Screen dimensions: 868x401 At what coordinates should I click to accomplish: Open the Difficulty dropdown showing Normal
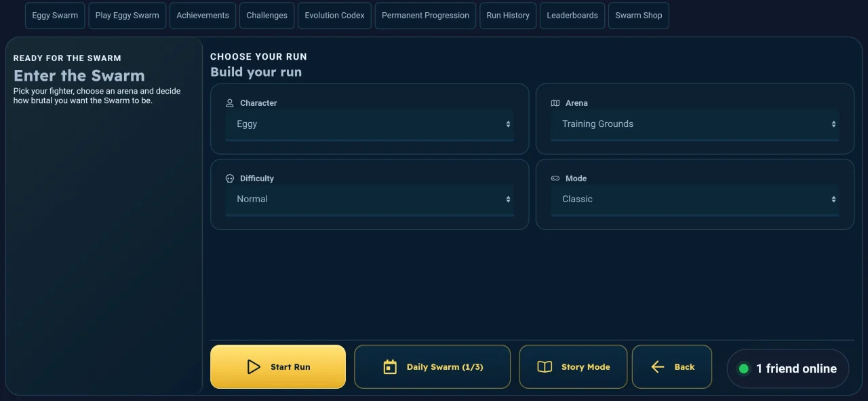[x=370, y=199]
